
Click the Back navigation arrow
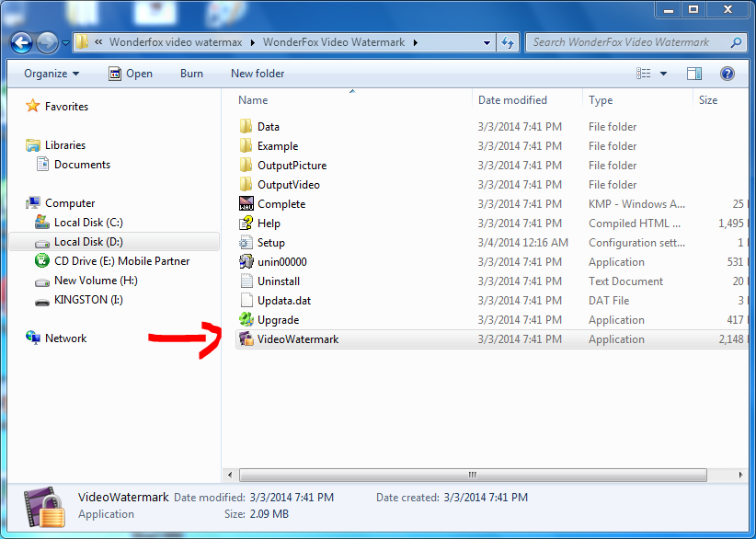coord(22,43)
